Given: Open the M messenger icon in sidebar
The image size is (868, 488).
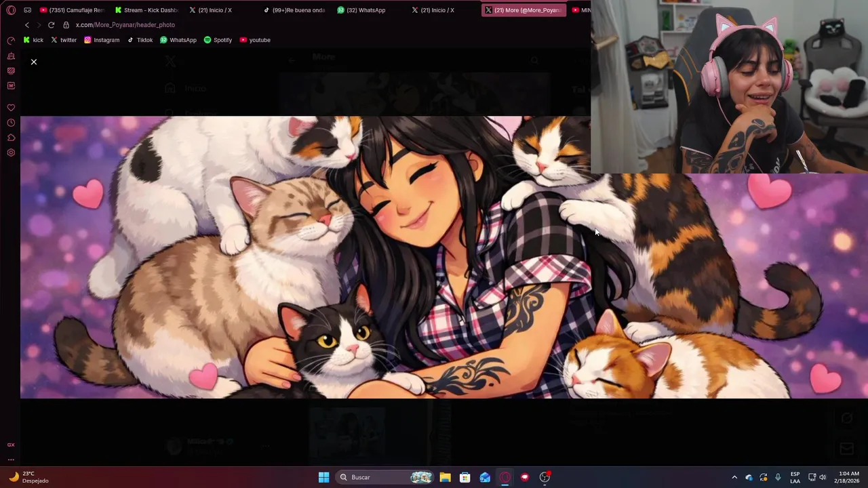Looking at the screenshot, I should point(11,85).
